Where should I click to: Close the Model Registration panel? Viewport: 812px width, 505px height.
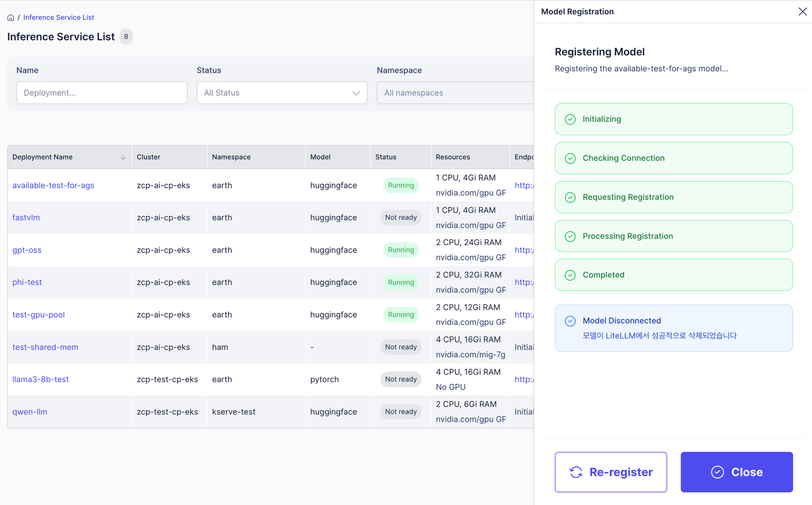[802, 11]
